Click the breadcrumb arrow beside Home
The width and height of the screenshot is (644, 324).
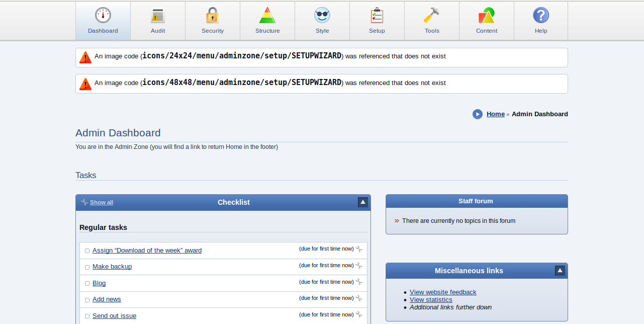[x=478, y=114]
